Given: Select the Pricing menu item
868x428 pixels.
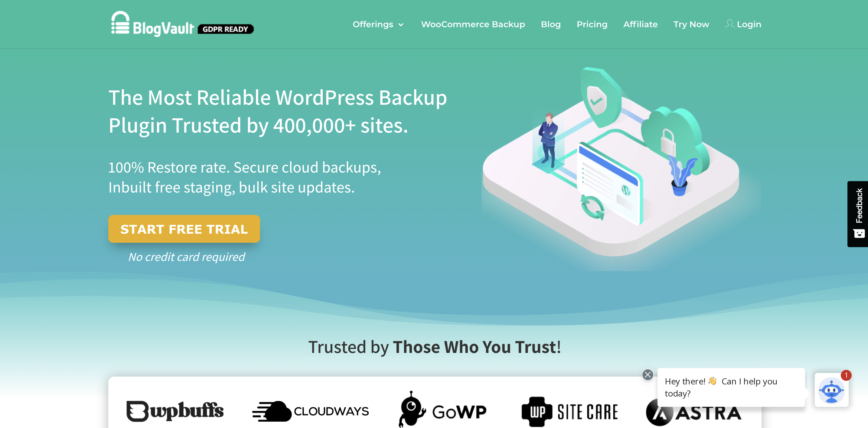Looking at the screenshot, I should click(591, 24).
